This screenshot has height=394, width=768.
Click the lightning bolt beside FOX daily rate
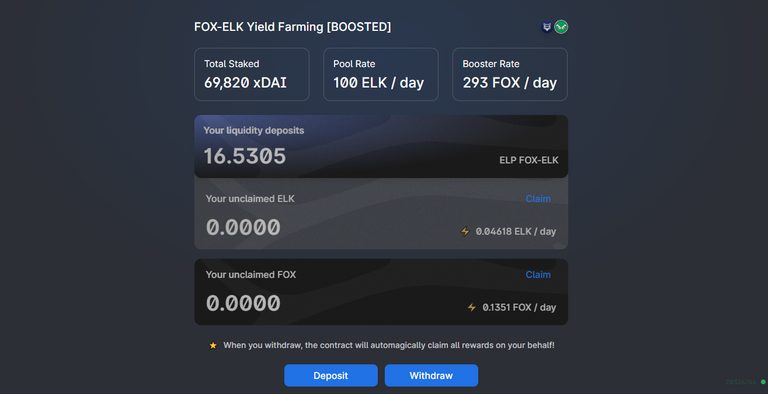coord(472,307)
